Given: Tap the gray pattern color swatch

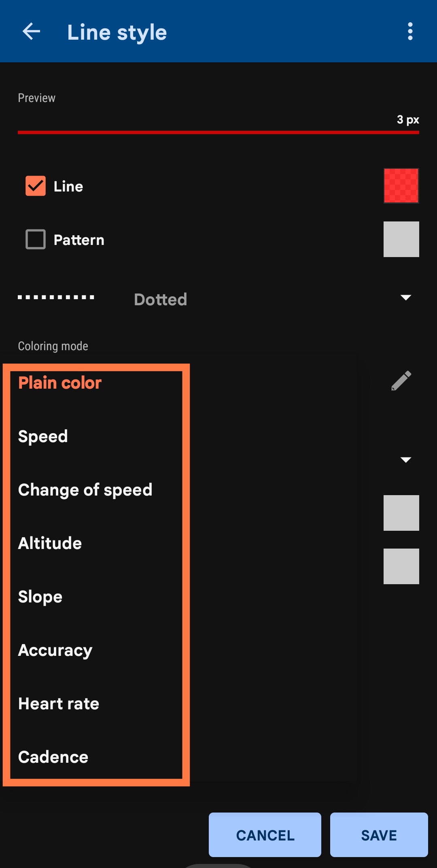Looking at the screenshot, I should point(401,239).
